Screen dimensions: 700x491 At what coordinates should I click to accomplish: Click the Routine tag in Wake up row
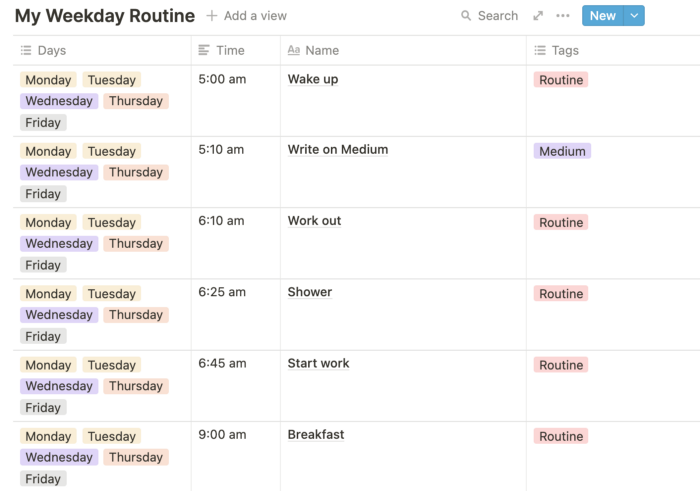pyautogui.click(x=561, y=80)
